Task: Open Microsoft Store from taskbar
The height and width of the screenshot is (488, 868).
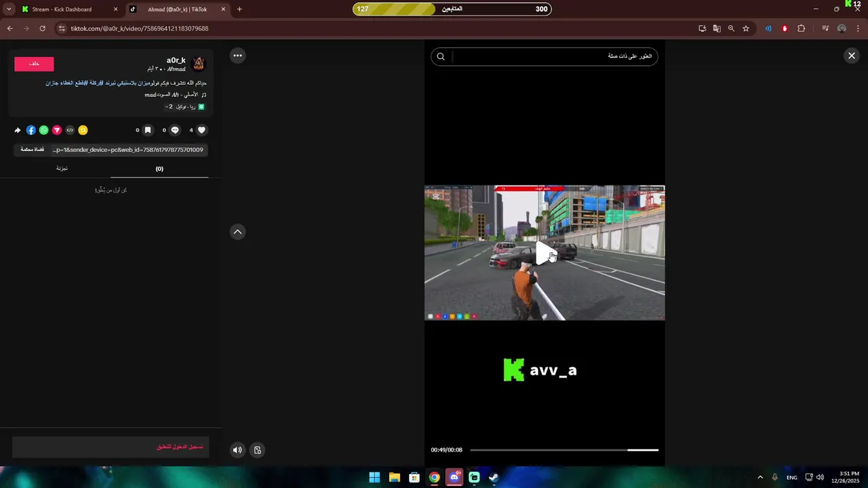Action: tap(414, 477)
